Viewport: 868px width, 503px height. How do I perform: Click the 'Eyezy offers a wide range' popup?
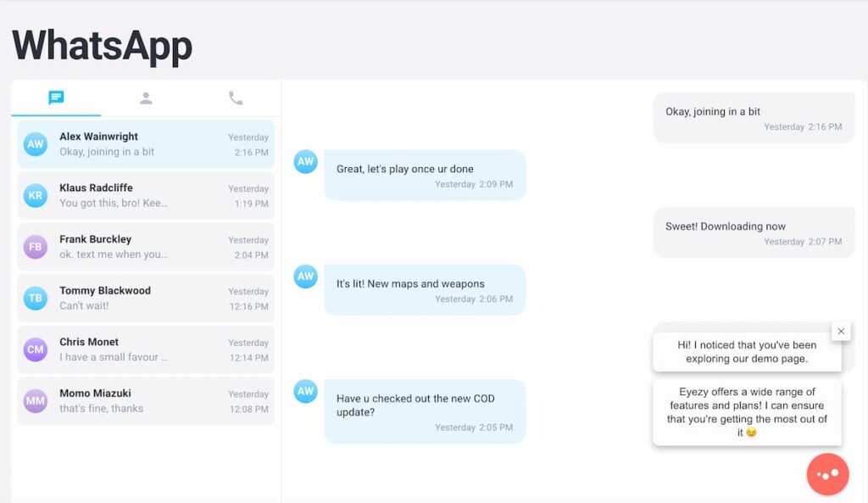coord(748,412)
